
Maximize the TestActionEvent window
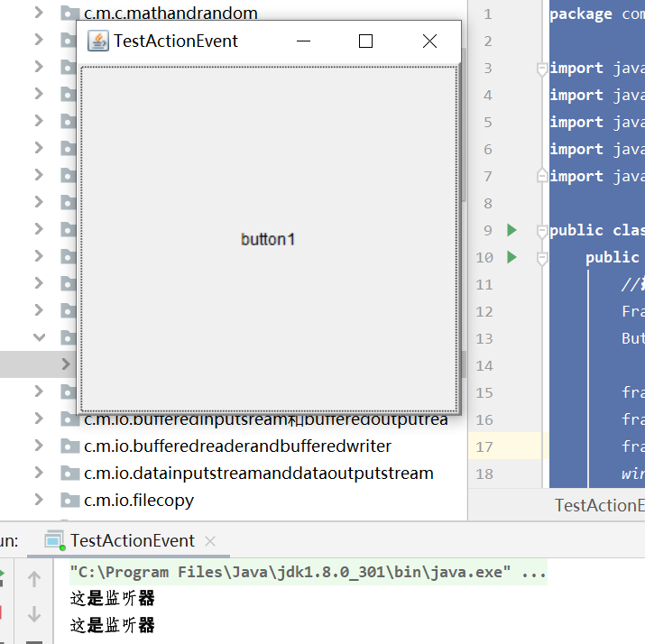tap(365, 41)
